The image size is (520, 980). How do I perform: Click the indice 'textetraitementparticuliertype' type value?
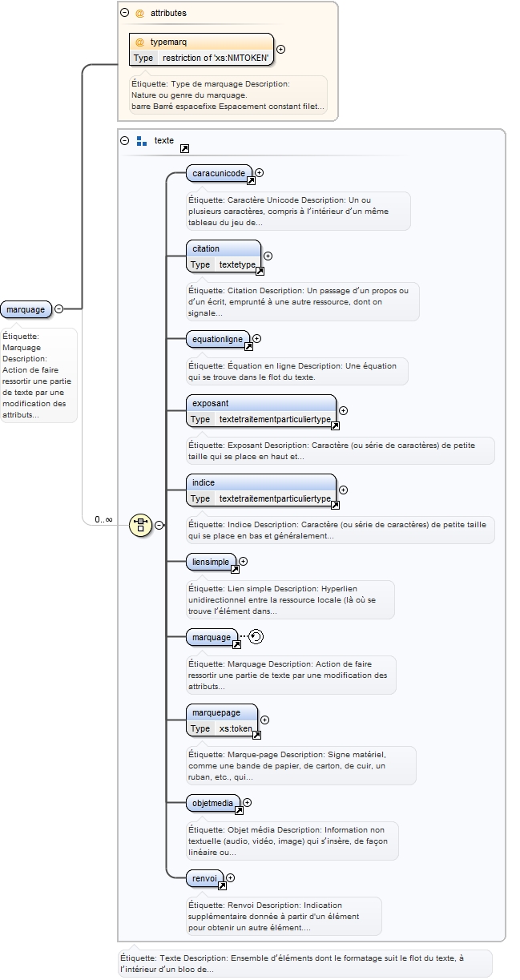(275, 498)
